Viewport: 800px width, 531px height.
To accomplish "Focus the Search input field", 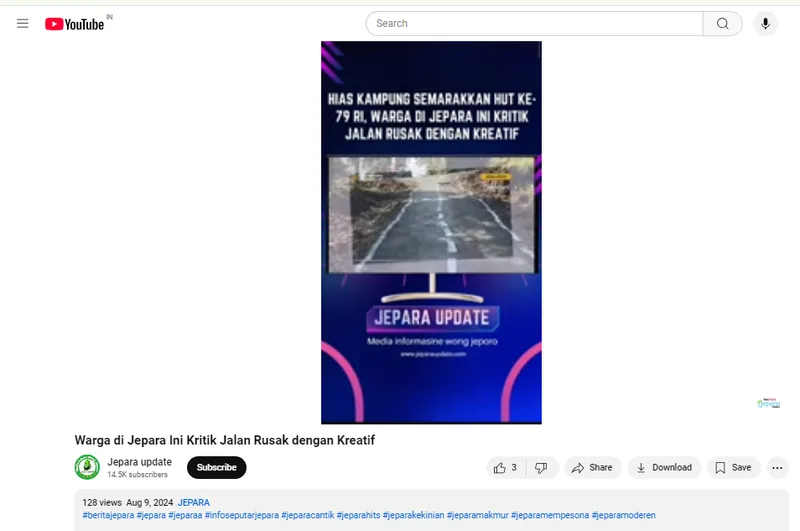I will 534,23.
